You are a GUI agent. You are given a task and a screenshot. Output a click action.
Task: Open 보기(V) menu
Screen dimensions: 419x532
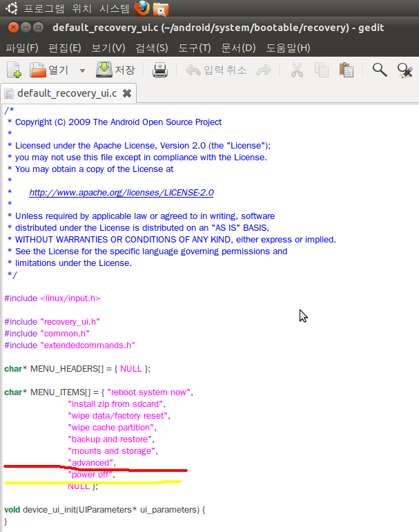(108, 48)
